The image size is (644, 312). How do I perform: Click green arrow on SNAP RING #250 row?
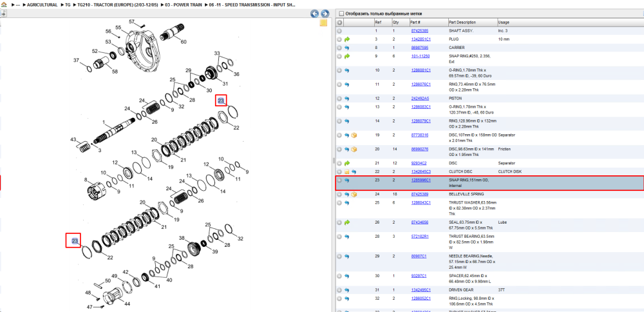pyautogui.click(x=347, y=56)
